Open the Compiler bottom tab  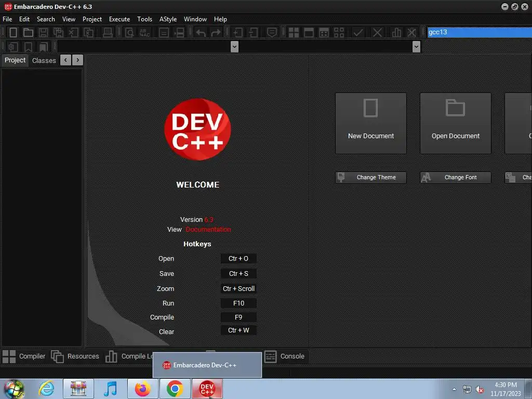point(24,356)
